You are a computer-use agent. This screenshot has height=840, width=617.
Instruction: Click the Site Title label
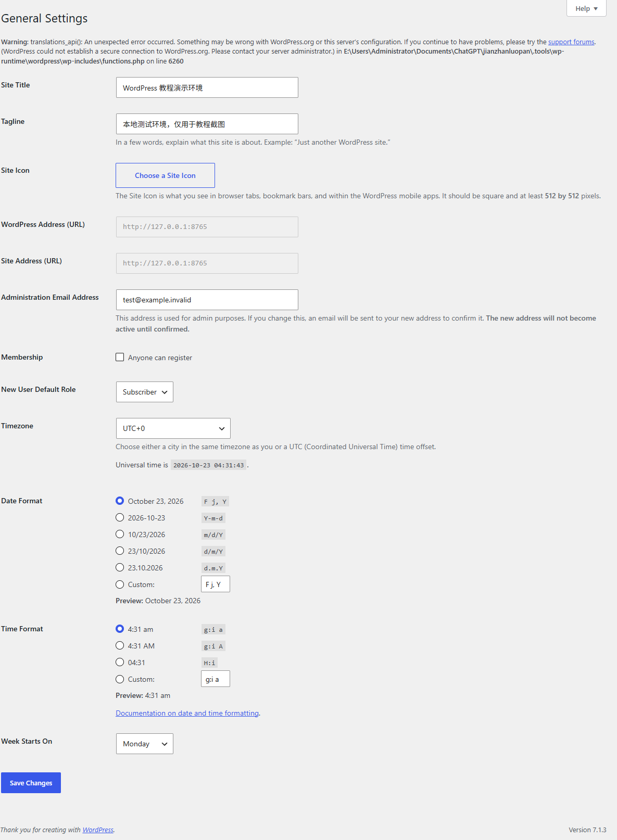[x=16, y=85]
